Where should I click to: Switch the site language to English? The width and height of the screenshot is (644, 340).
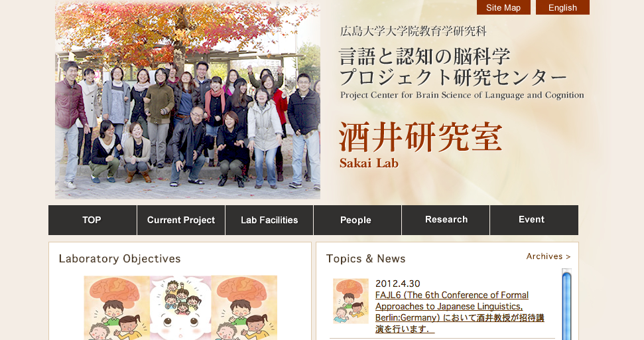click(x=562, y=7)
